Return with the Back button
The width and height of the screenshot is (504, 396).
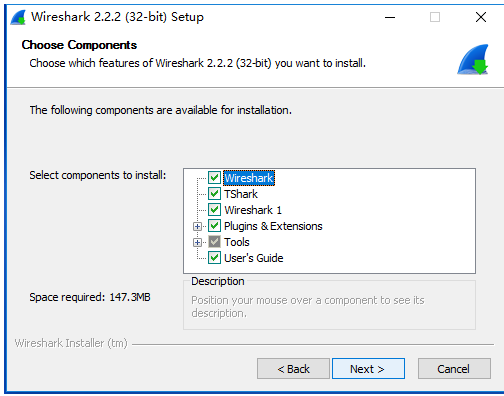(293, 369)
